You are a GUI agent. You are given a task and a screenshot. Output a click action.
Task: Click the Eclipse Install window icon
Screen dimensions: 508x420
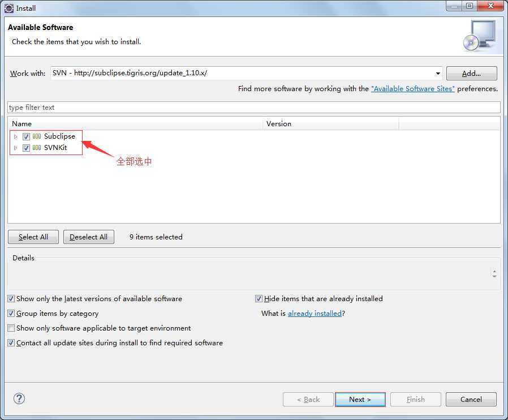pyautogui.click(x=9, y=8)
